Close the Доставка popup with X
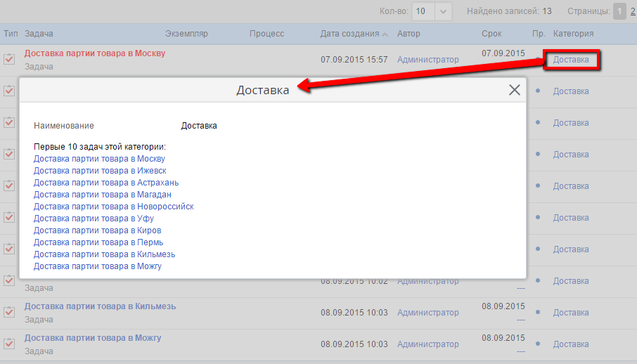 pos(515,90)
